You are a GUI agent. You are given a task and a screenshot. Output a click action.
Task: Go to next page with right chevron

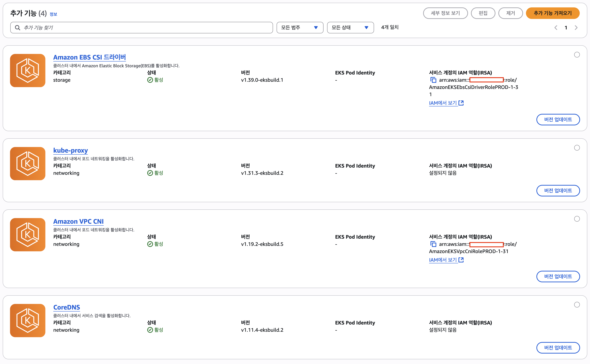[x=576, y=28]
